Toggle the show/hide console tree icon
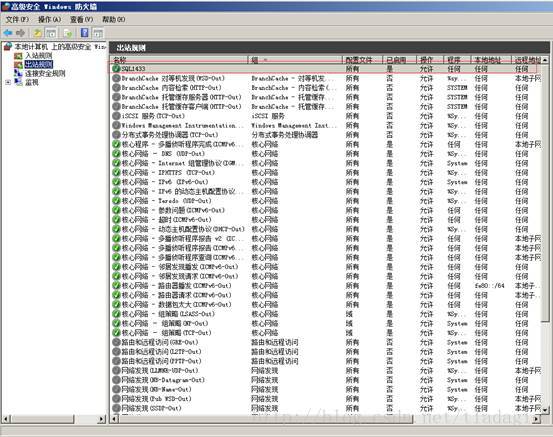The image size is (553, 437). pyautogui.click(x=51, y=34)
